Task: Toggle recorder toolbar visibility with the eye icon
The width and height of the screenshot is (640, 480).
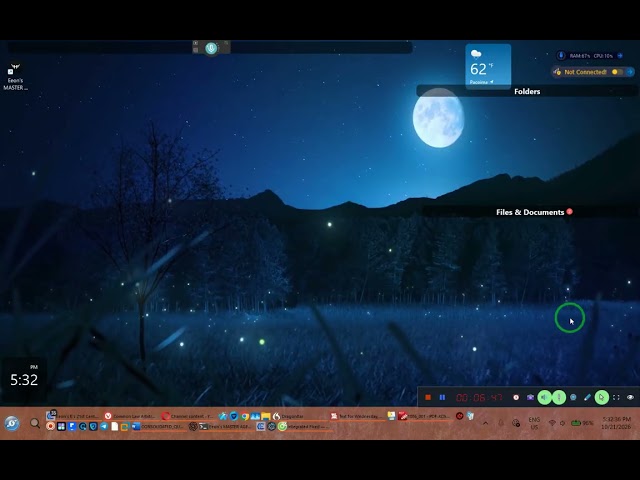Action: [630, 397]
